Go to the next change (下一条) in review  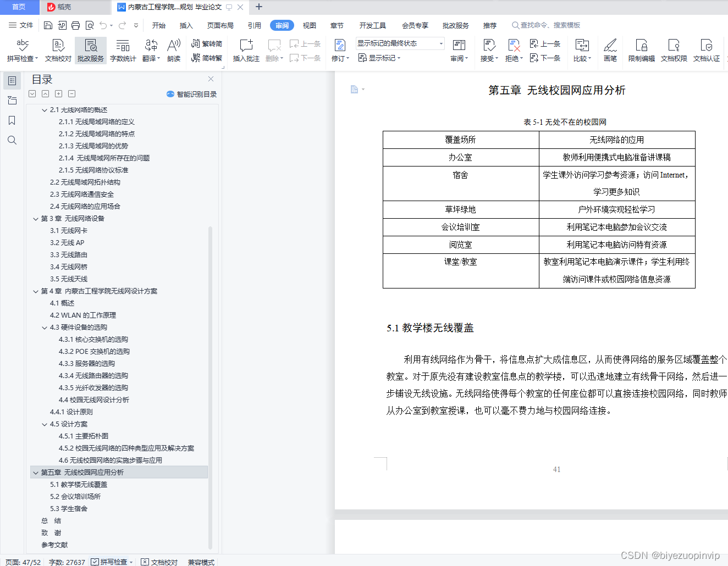pyautogui.click(x=545, y=58)
